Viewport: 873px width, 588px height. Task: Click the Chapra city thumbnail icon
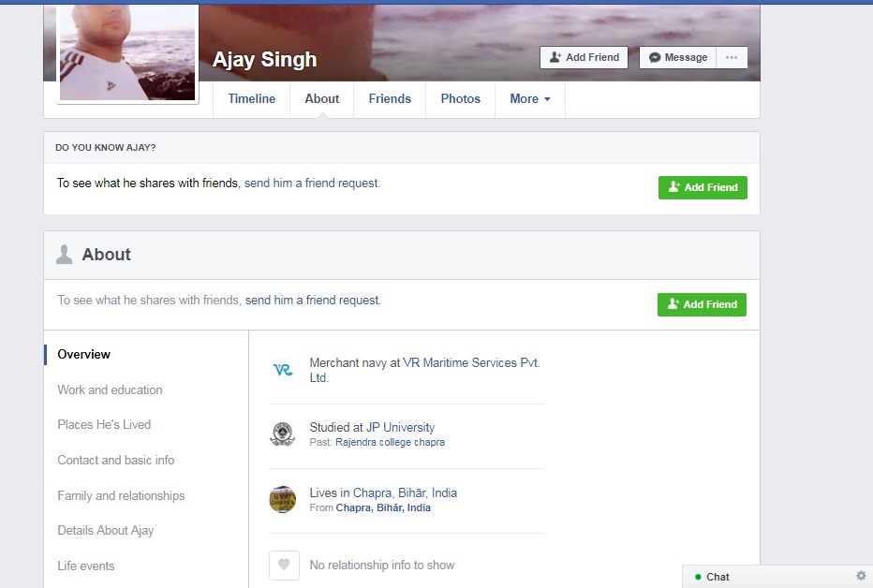click(283, 499)
